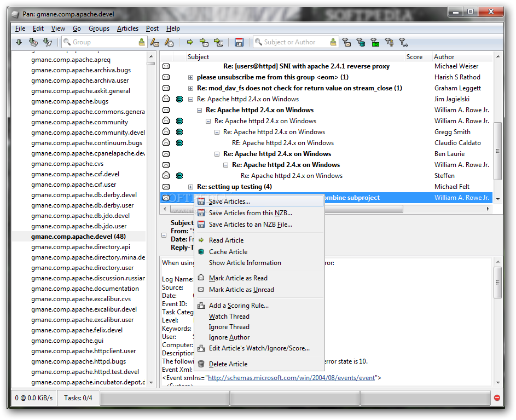Click the article list vertical scrollbar thumb

[497, 151]
